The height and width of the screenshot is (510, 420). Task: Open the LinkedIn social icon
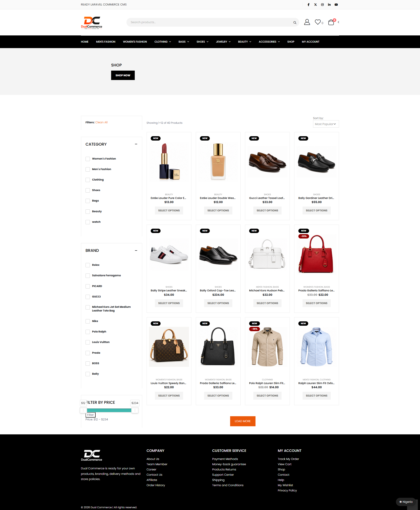coord(329,5)
